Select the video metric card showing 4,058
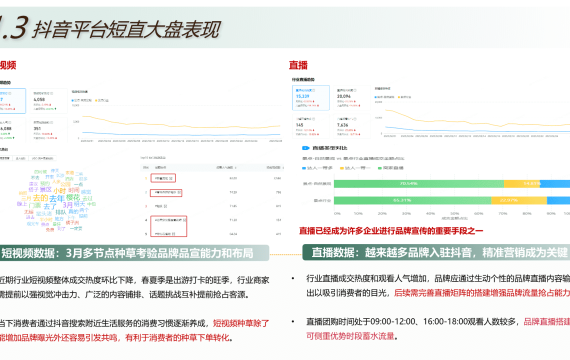 [49, 101]
